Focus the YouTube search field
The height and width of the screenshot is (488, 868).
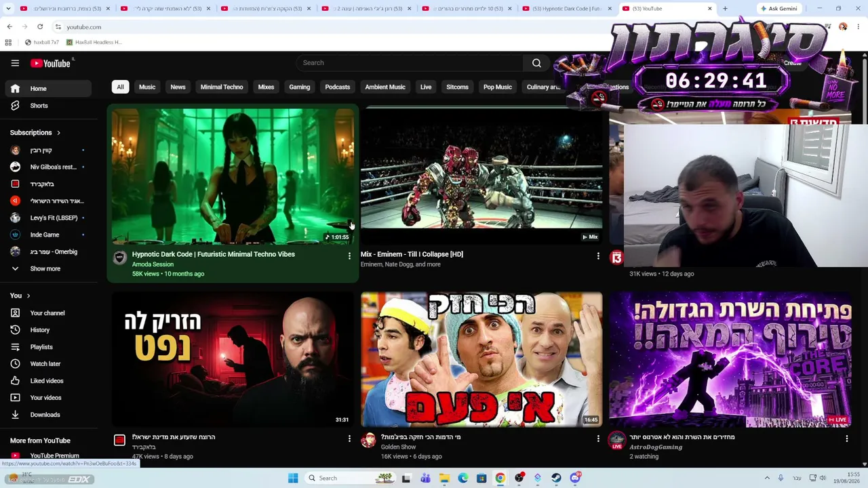410,63
